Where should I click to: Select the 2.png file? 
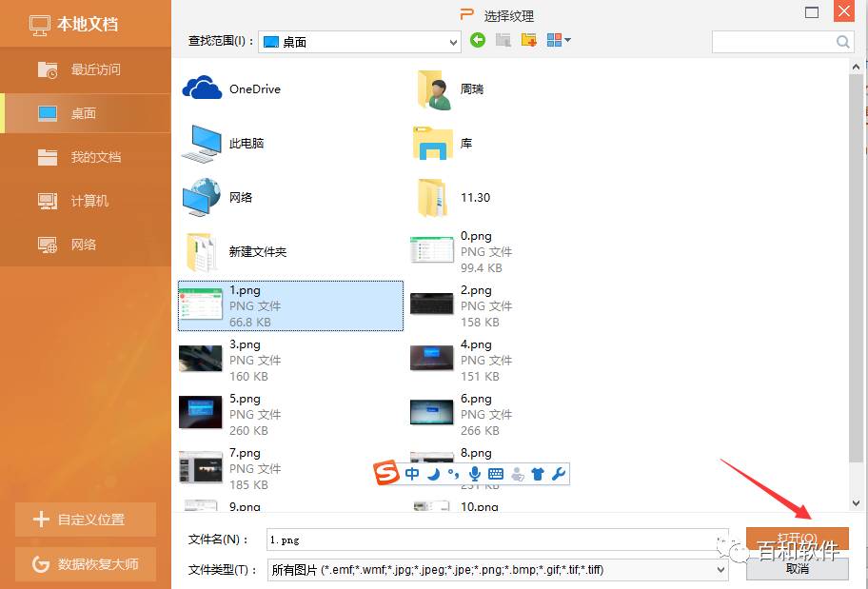(x=461, y=306)
